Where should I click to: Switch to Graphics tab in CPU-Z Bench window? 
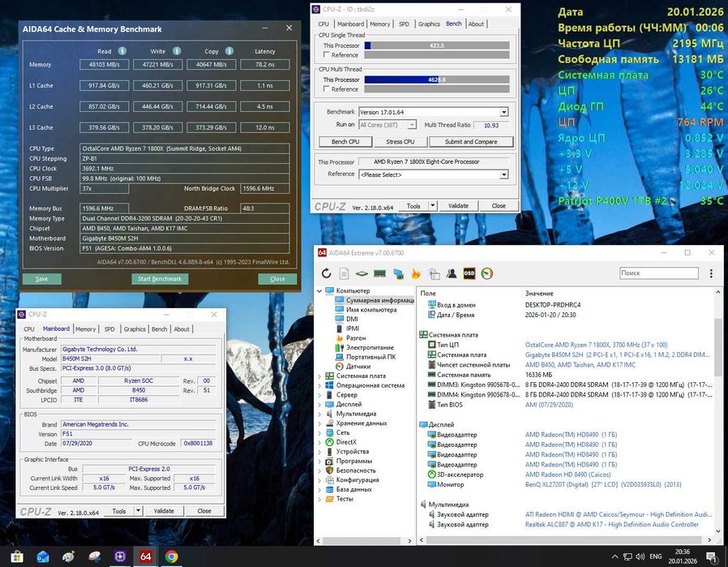[429, 24]
